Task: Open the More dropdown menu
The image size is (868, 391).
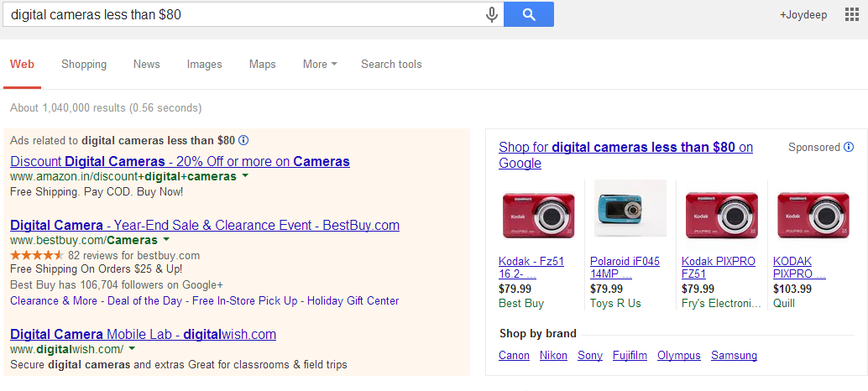Action: pyautogui.click(x=320, y=64)
